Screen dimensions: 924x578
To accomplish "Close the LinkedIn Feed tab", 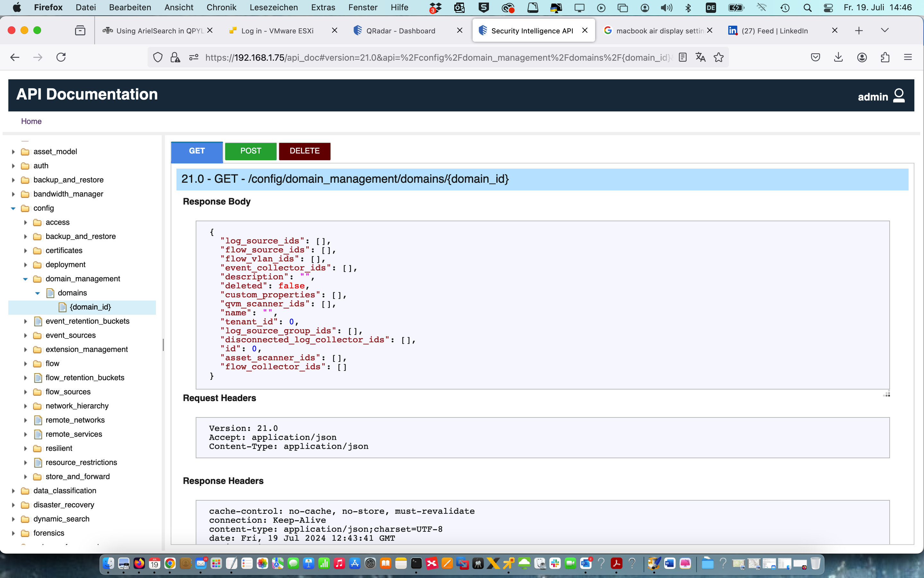I will tap(835, 31).
